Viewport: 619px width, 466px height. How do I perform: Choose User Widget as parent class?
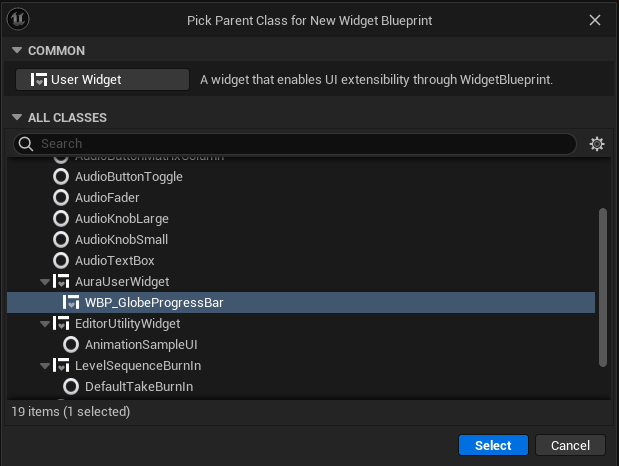(x=102, y=80)
